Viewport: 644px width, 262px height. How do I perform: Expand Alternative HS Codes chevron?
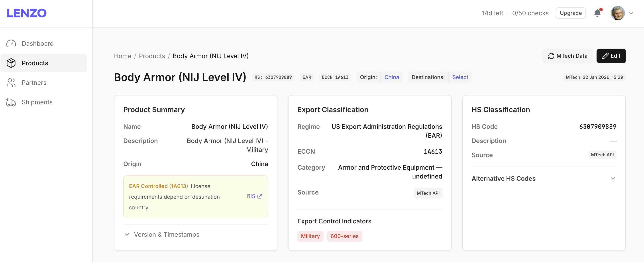point(613,179)
